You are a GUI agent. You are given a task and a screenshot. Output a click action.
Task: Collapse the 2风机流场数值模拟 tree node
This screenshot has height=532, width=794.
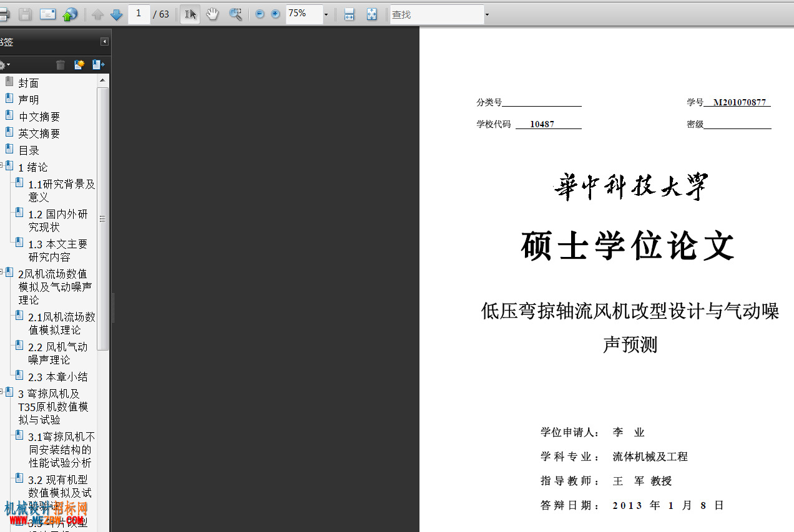click(x=1, y=272)
